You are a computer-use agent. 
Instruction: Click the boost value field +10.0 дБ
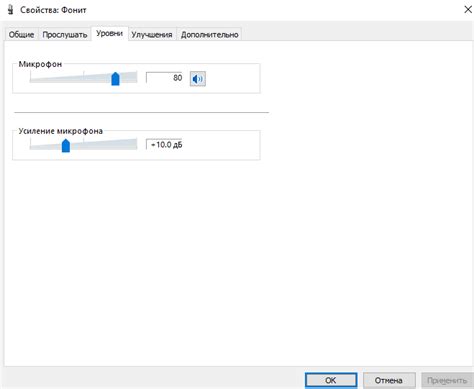(164, 145)
